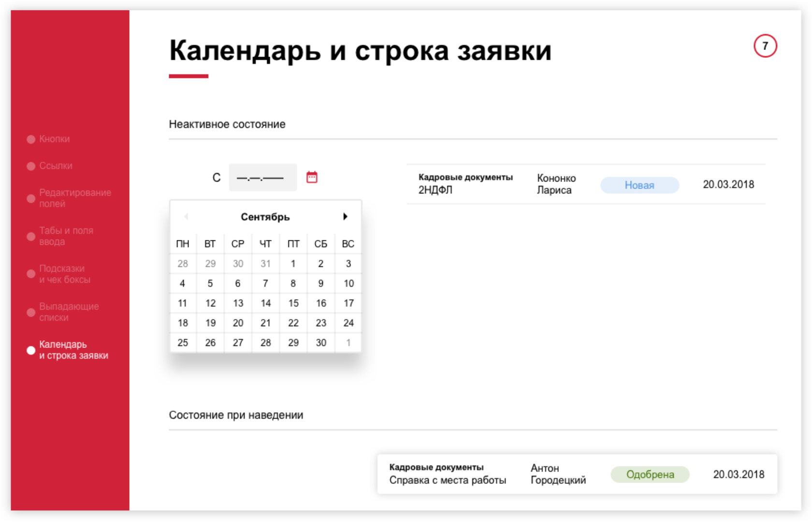Select September 6 in calendar

click(x=238, y=283)
